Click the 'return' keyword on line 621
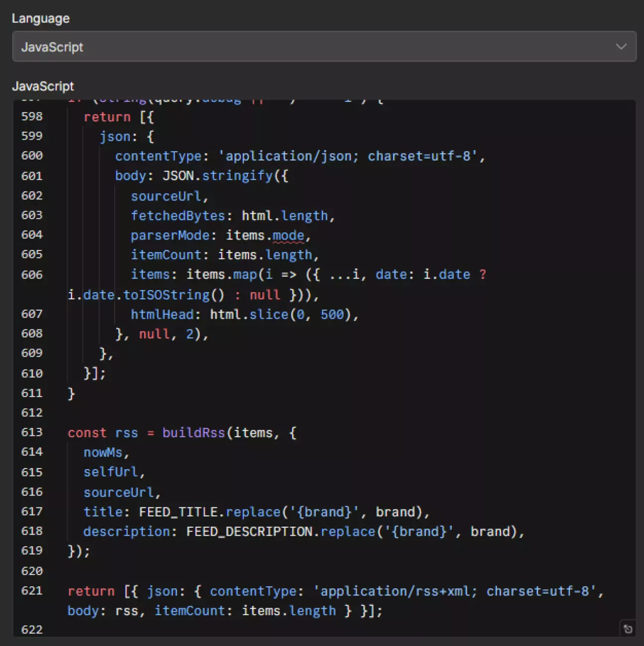644x646 pixels. tap(91, 591)
